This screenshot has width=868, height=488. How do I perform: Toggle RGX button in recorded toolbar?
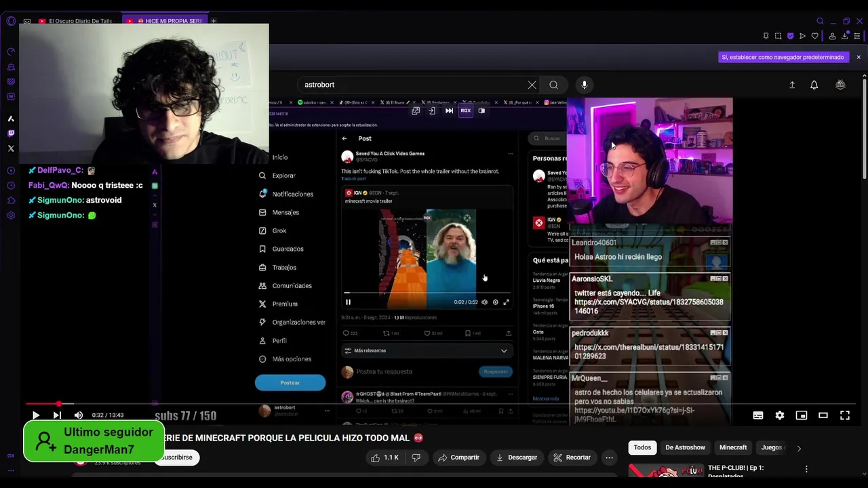click(466, 110)
